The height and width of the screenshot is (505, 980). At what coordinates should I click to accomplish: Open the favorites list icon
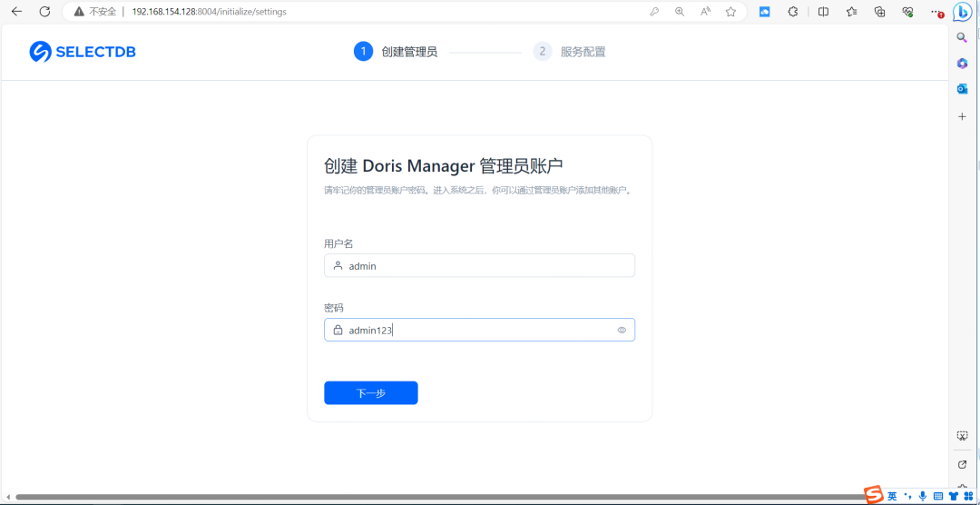[851, 11]
